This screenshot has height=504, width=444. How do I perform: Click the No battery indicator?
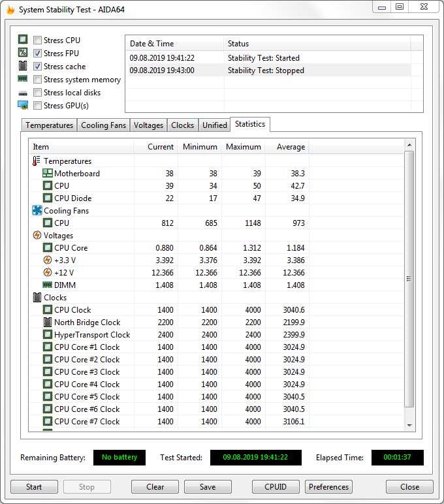[119, 458]
